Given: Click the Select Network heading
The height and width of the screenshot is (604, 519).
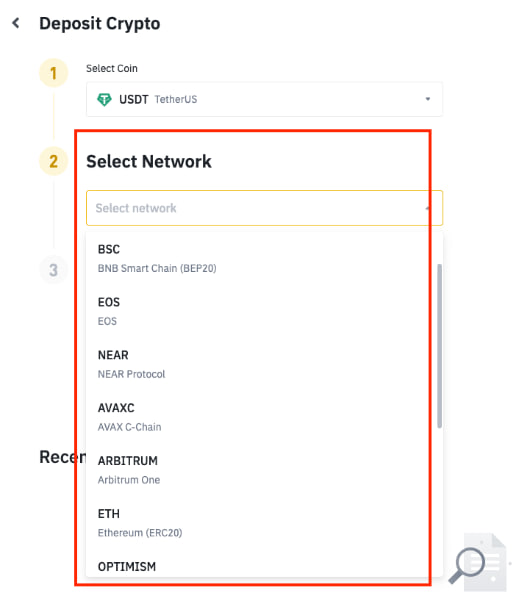Looking at the screenshot, I should (x=149, y=161).
